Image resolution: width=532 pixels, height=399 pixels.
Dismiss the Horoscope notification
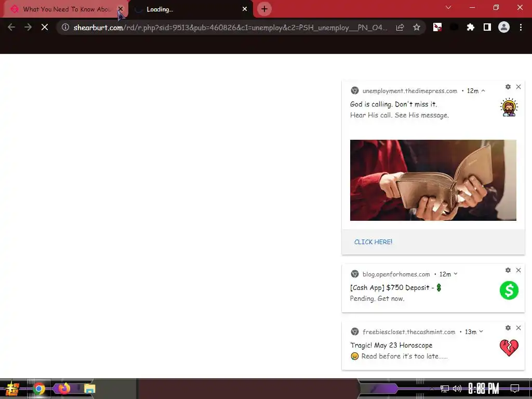(518, 328)
